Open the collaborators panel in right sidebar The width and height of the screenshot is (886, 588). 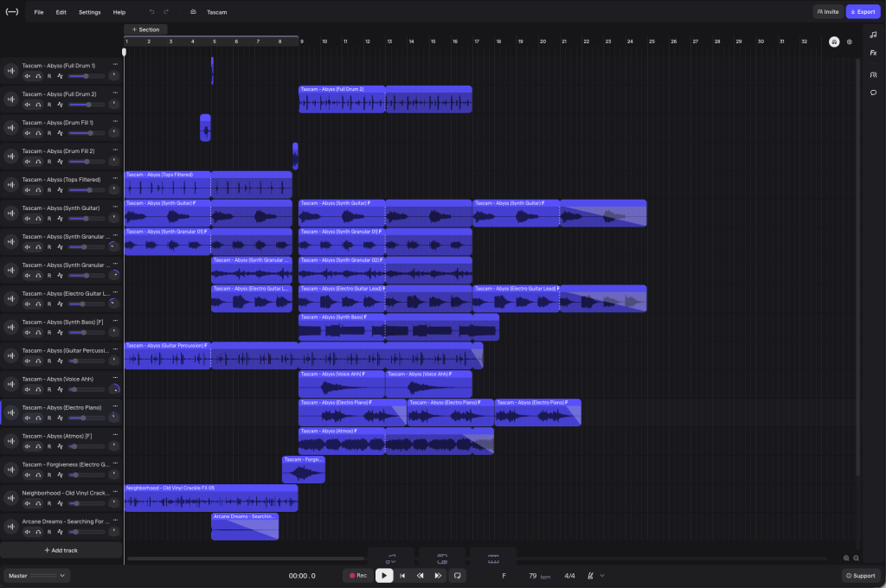tap(873, 74)
